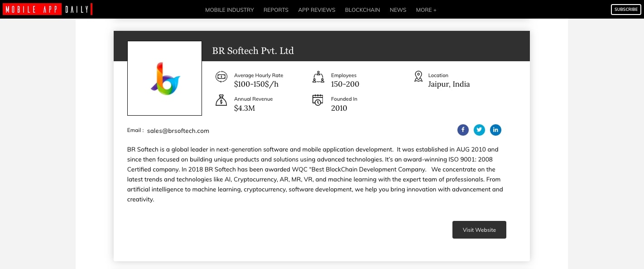
Task: Click the Average Hourly Rate money icon
Action: (221, 77)
